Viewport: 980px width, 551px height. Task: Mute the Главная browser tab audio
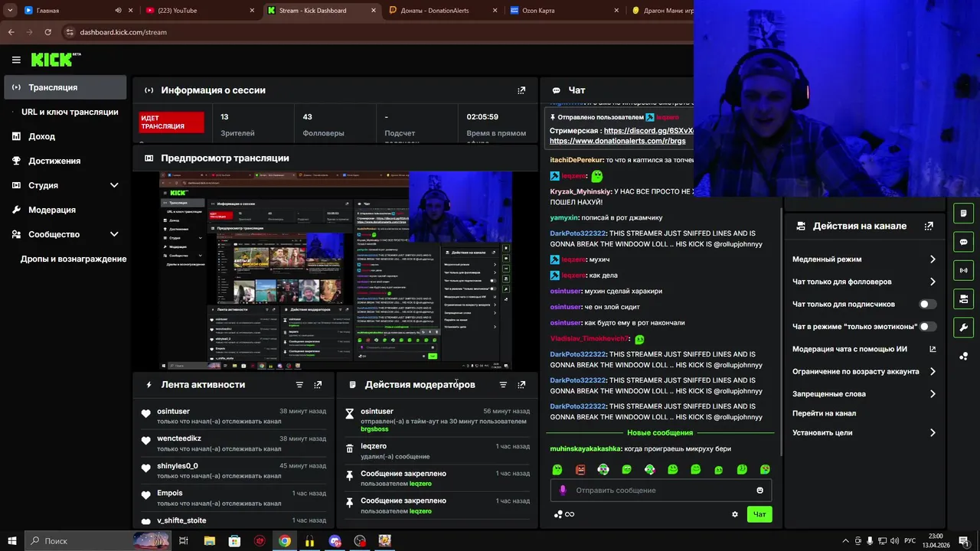pos(118,11)
